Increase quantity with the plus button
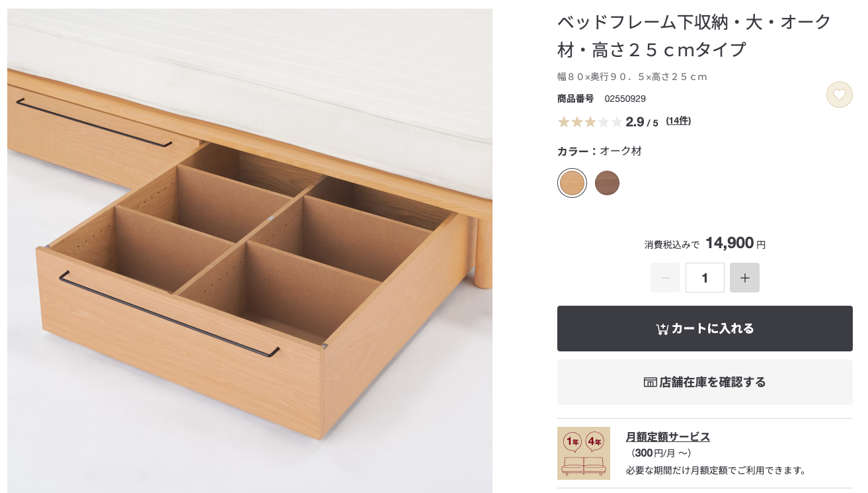This screenshot has width=868, height=493. (x=744, y=278)
